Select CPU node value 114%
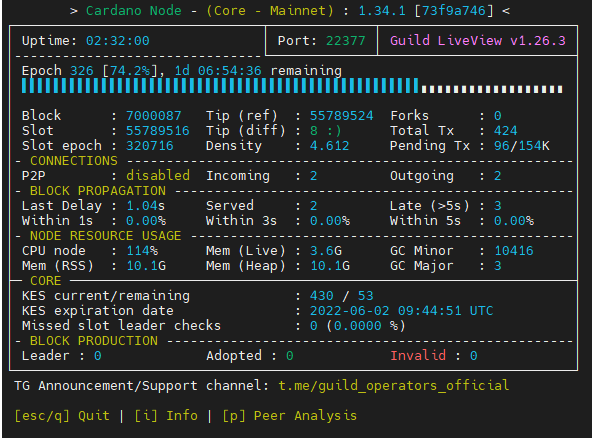 (142, 251)
